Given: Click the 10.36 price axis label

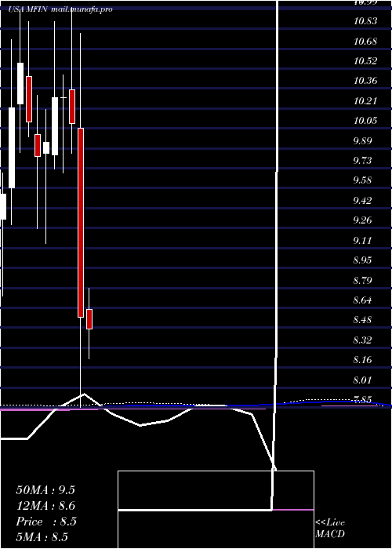Looking at the screenshot, I should [365, 81].
